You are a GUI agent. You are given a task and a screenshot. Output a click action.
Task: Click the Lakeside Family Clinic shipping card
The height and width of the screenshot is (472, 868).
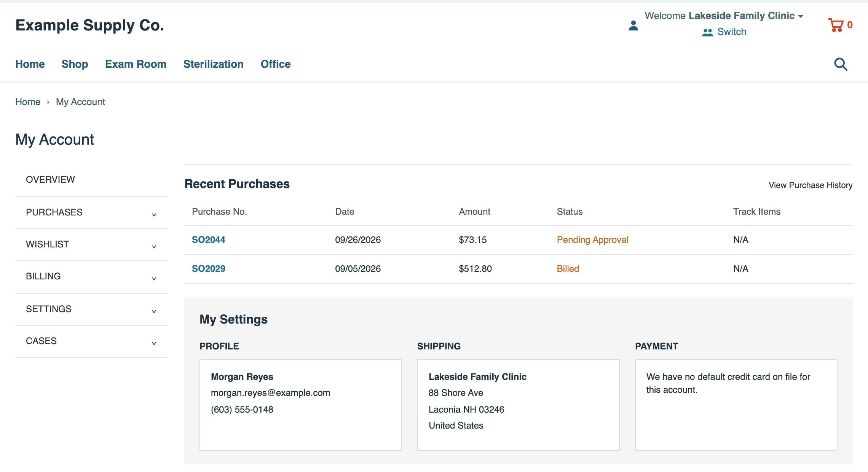tap(519, 405)
